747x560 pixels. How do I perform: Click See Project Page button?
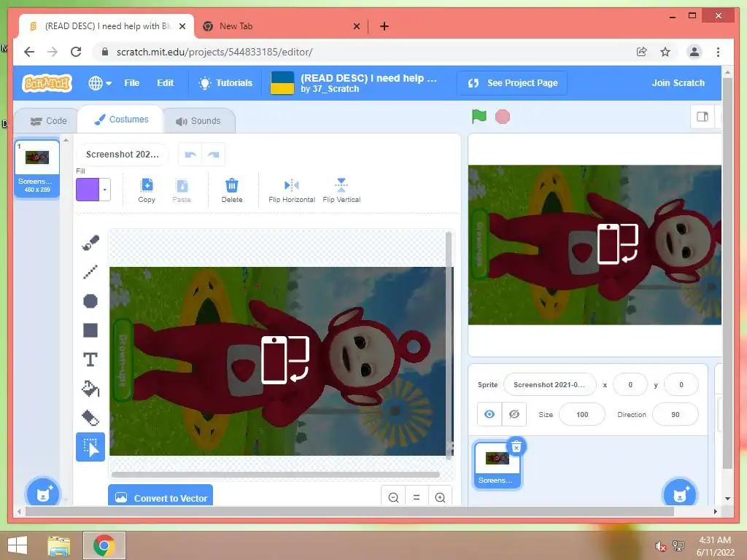coord(513,83)
